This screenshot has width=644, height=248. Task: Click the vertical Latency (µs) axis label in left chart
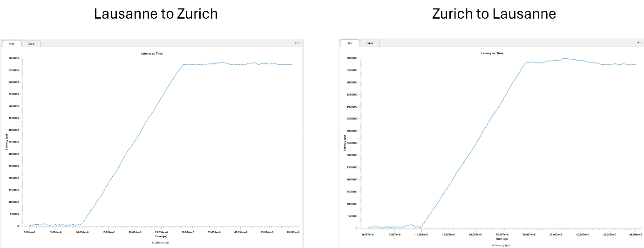click(x=7, y=142)
